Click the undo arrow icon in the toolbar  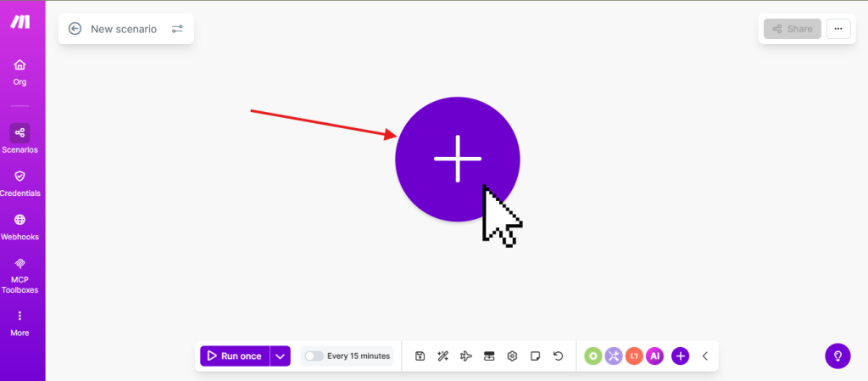pos(558,356)
